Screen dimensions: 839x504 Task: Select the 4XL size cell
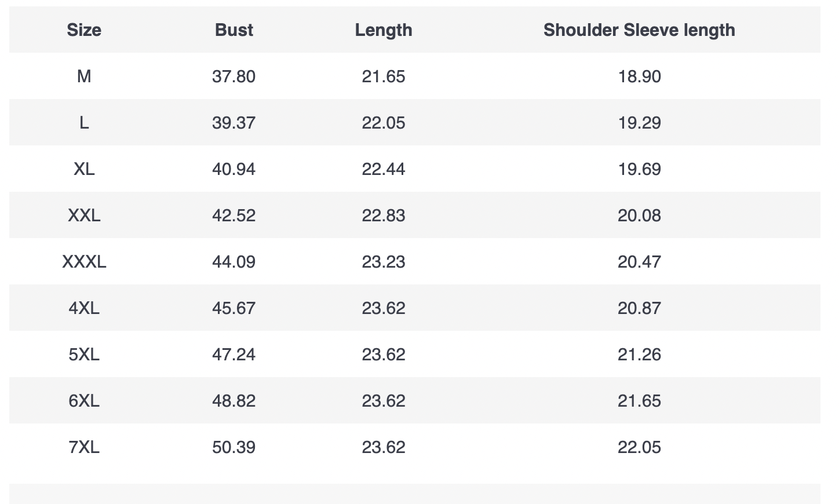(x=84, y=308)
